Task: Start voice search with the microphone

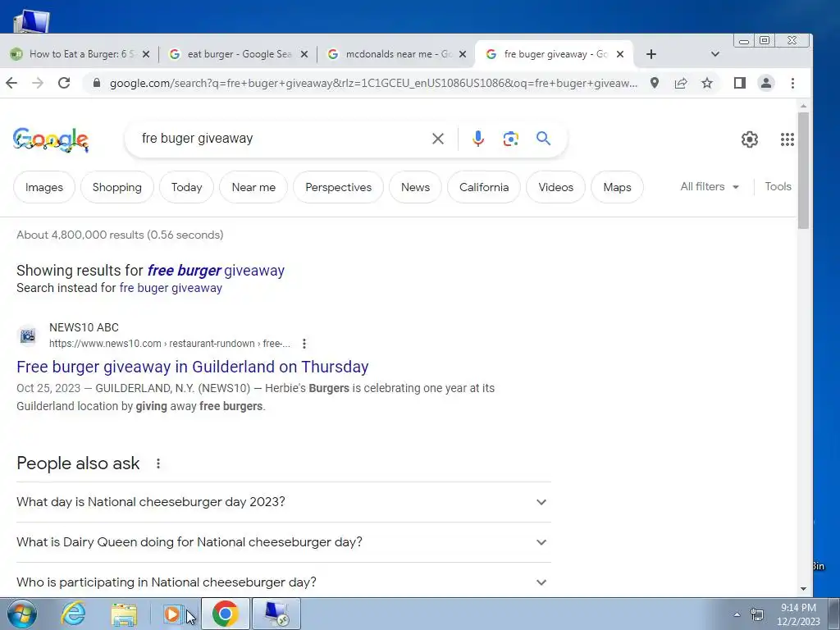Action: [x=478, y=139]
